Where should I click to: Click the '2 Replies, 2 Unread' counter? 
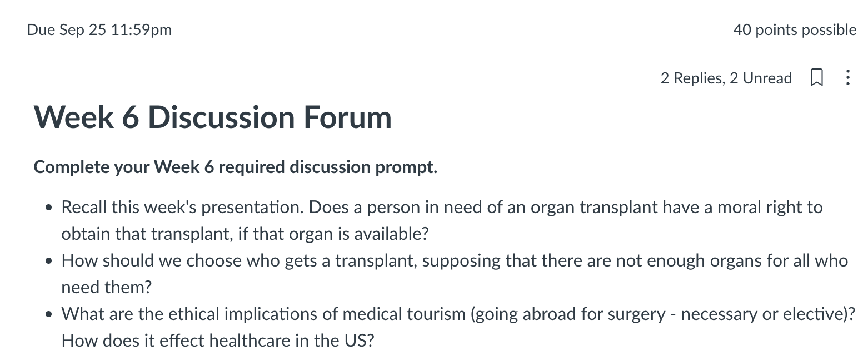tap(726, 78)
